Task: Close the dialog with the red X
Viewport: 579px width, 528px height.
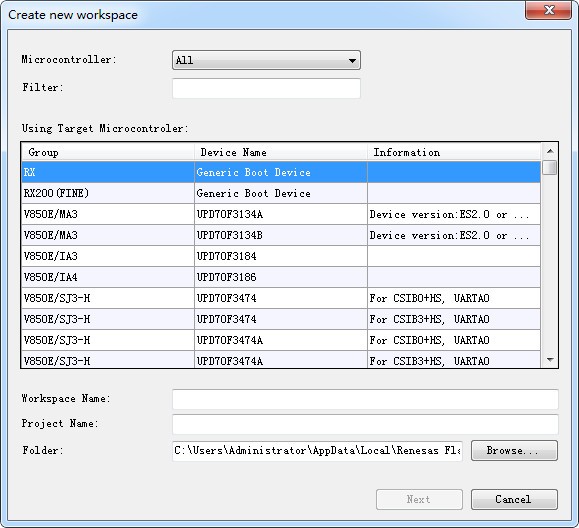Action: tap(549, 10)
